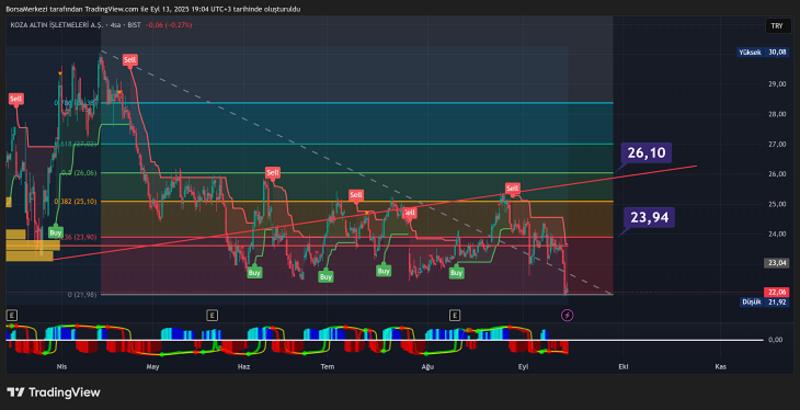Click the 27,00 price axis value
800x410 pixels.
tap(778, 144)
